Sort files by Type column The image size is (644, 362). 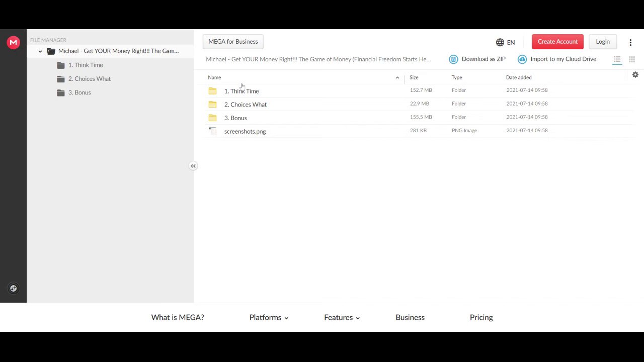(x=457, y=77)
